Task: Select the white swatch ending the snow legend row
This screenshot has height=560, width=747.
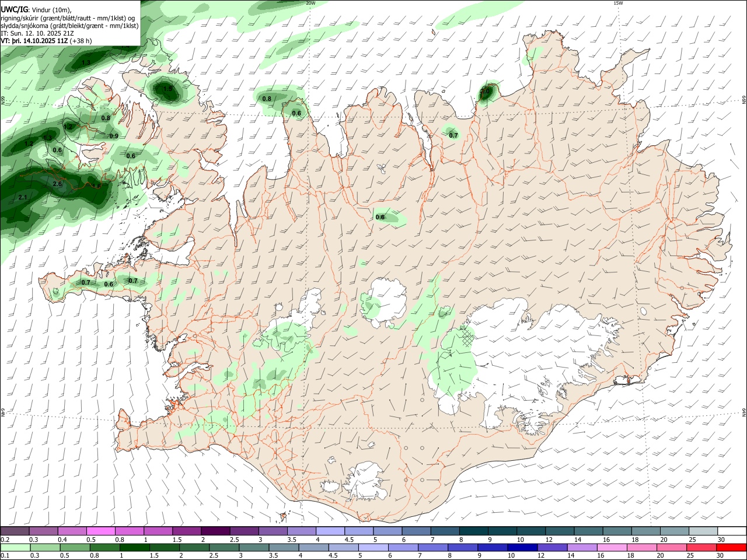Action: click(x=732, y=531)
